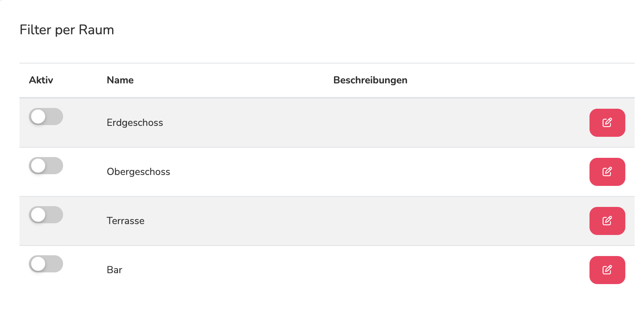The height and width of the screenshot is (325, 644).
Task: Select the Obergeschoss name text
Action: click(138, 172)
